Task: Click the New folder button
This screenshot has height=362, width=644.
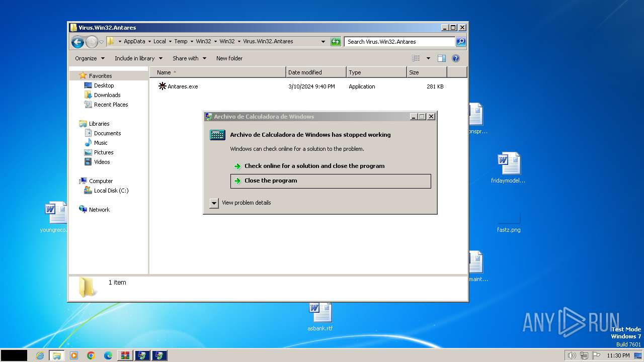Action: pos(229,58)
